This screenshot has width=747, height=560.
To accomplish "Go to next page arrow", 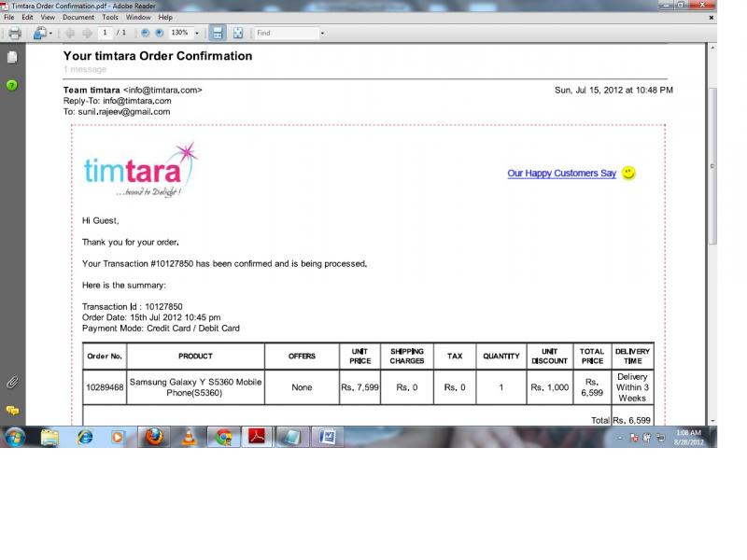I will tap(87, 33).
